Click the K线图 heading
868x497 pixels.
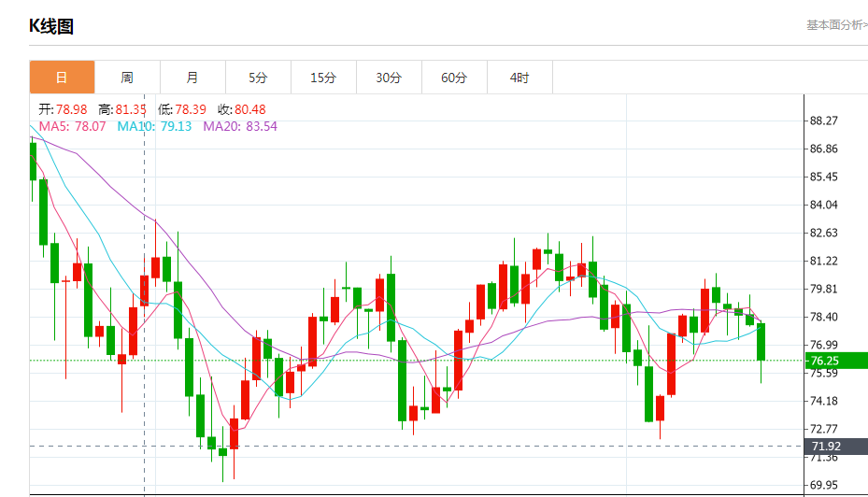pyautogui.click(x=51, y=26)
